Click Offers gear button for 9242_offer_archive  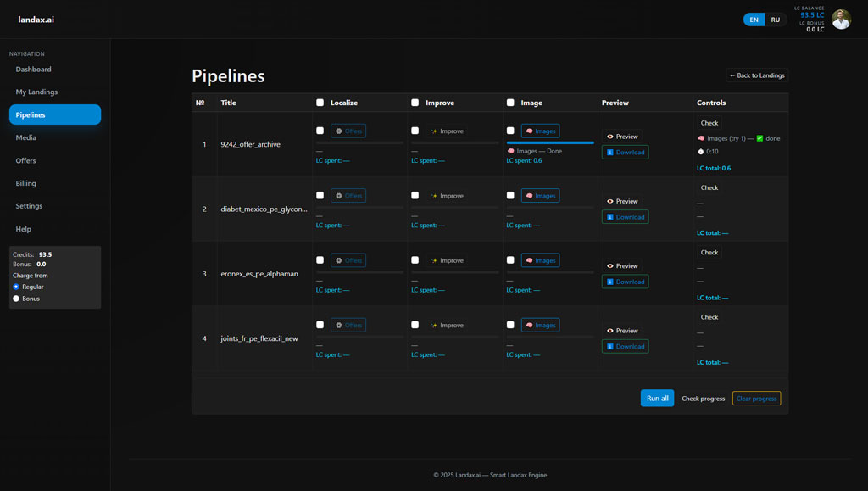(x=348, y=131)
